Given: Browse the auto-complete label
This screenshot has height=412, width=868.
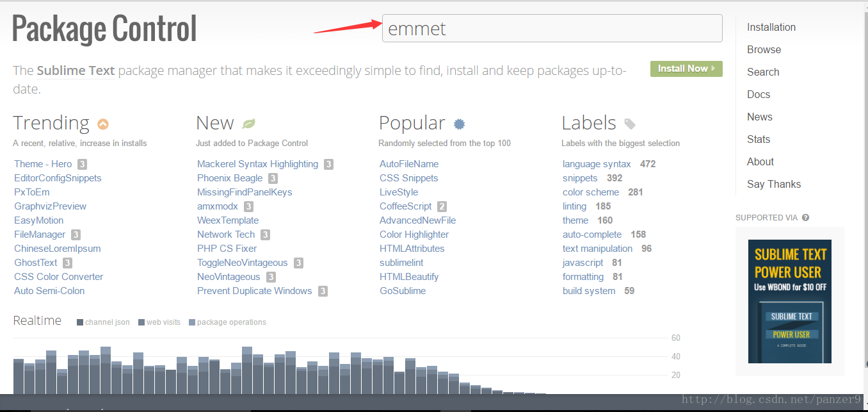Looking at the screenshot, I should point(592,235).
